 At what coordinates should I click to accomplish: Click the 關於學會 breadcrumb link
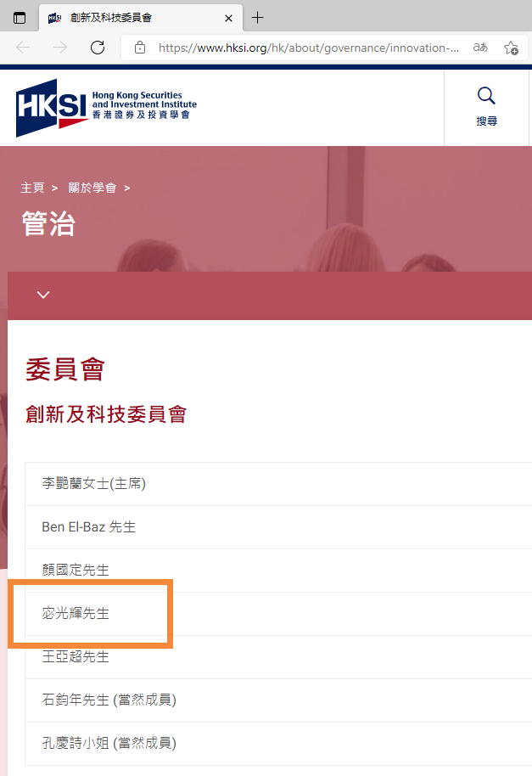(x=92, y=188)
